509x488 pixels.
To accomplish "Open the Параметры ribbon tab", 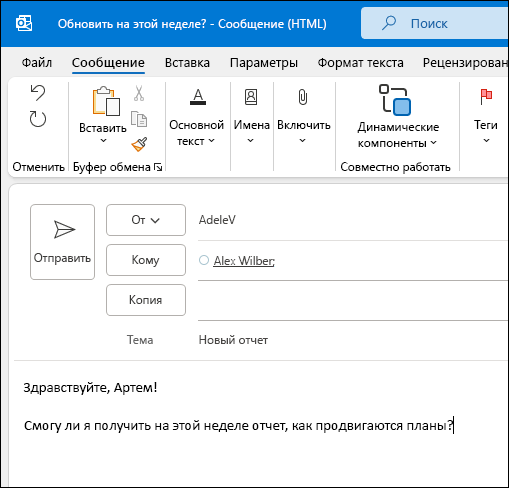I will point(264,63).
